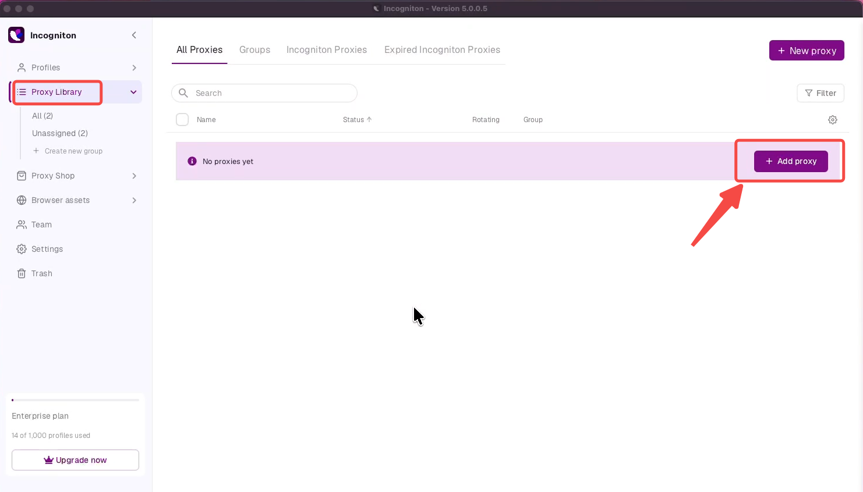Open the Incogniton Proxies tab

pos(326,50)
